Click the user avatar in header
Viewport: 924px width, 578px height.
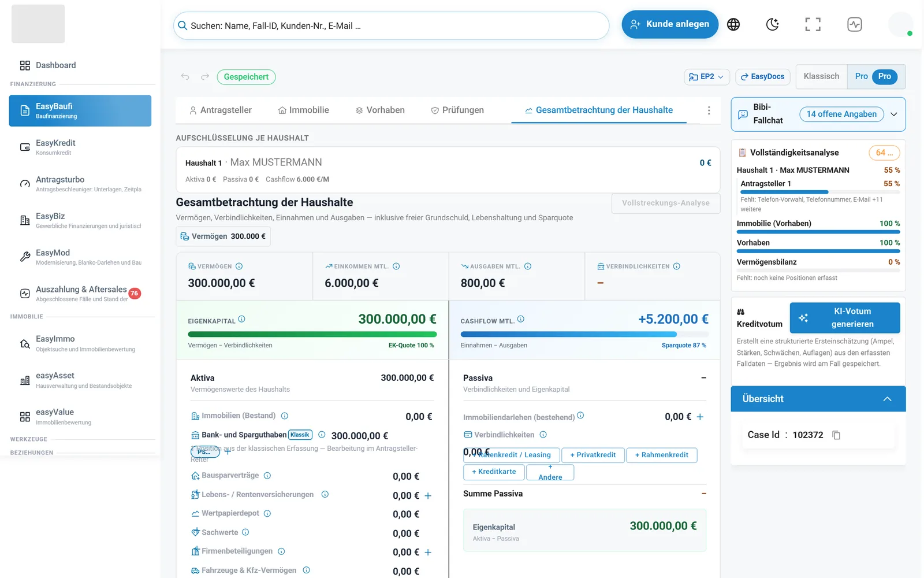901,24
